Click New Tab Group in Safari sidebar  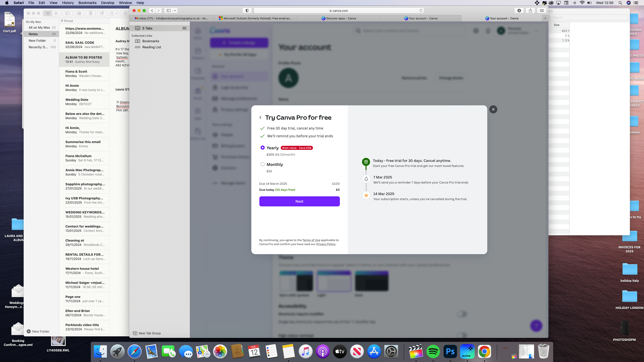tap(147, 333)
